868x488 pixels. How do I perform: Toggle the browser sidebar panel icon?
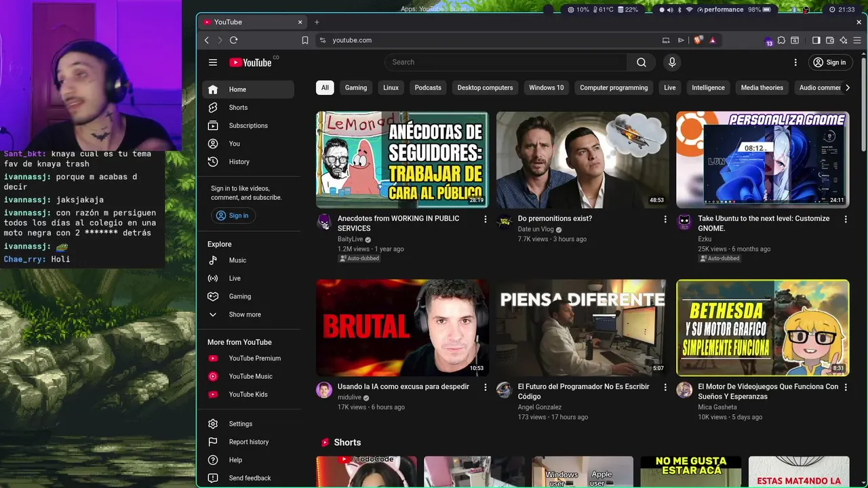816,40
